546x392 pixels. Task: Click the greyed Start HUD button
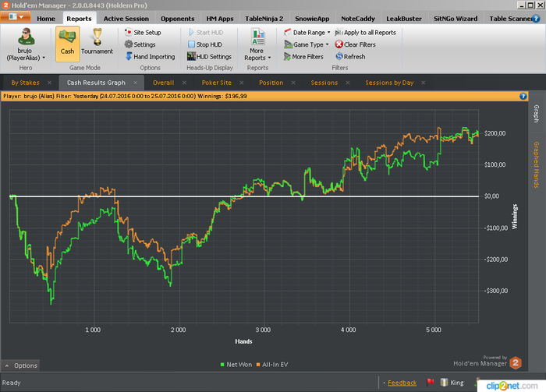[205, 33]
